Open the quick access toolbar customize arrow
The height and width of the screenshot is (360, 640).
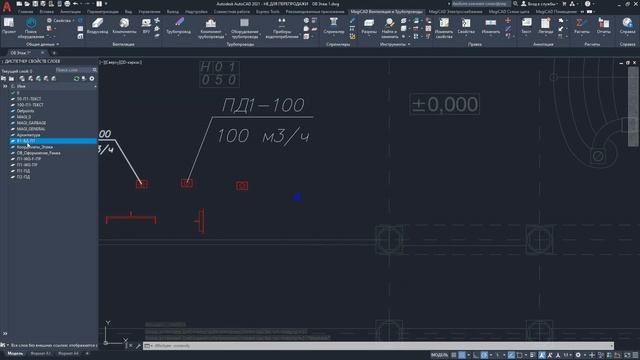click(x=106, y=4)
